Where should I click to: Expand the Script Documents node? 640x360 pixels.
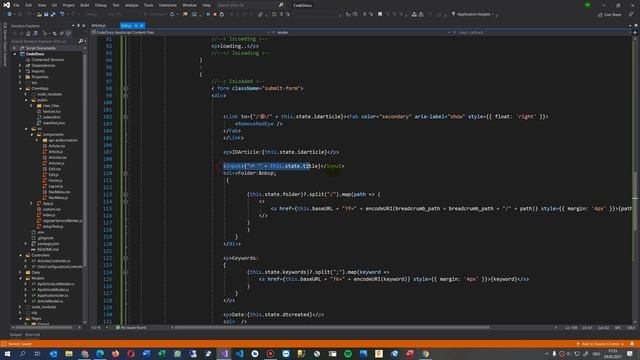coord(15,48)
